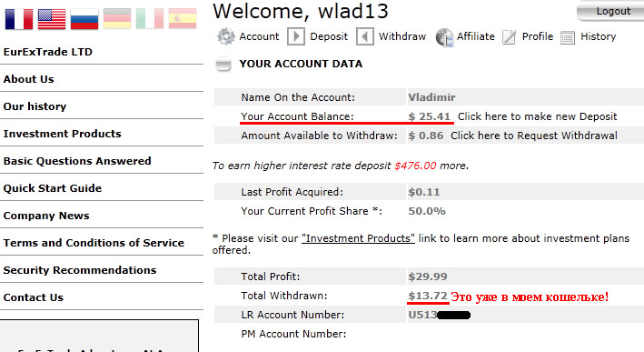Open the Affiliate globe icon
This screenshot has height=352, width=644.
pos(444,37)
